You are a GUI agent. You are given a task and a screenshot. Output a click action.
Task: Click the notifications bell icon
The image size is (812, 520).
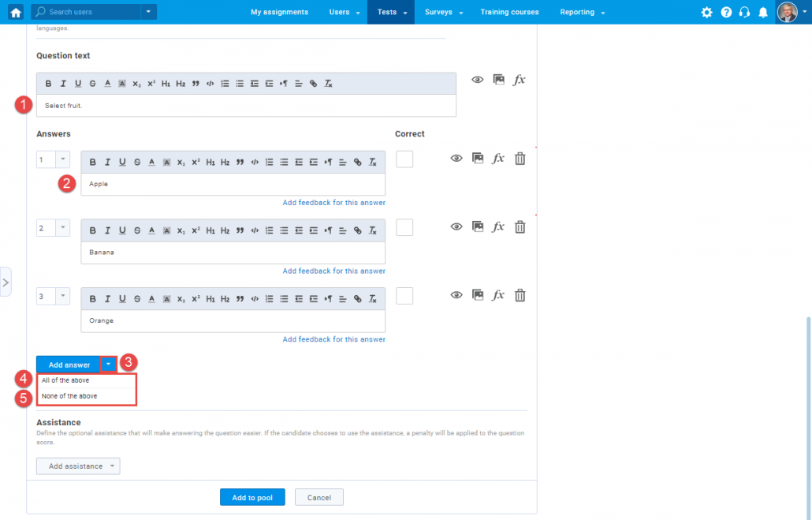click(x=762, y=13)
